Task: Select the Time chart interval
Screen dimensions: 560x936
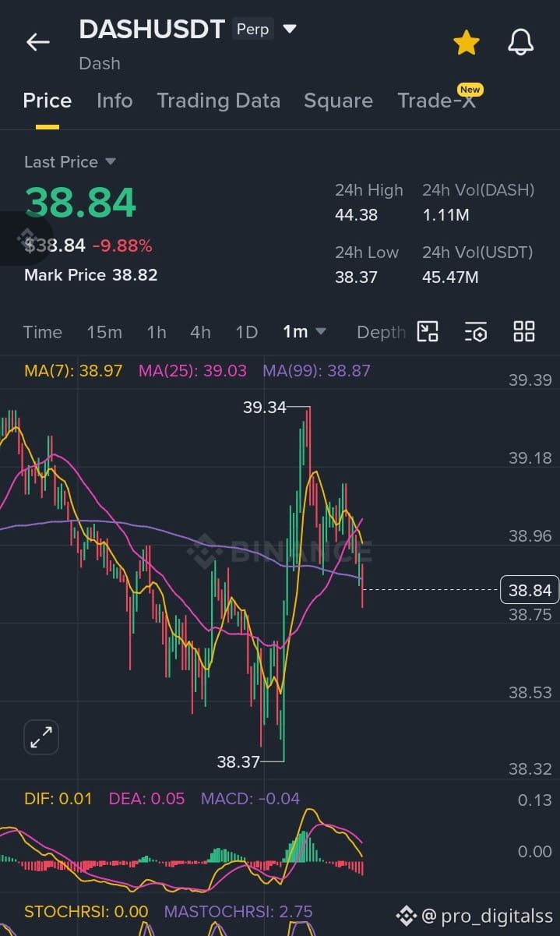Action: tap(42, 332)
